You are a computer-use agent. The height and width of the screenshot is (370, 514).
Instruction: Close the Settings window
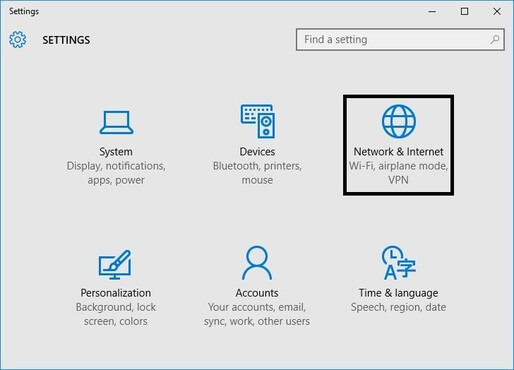(497, 11)
